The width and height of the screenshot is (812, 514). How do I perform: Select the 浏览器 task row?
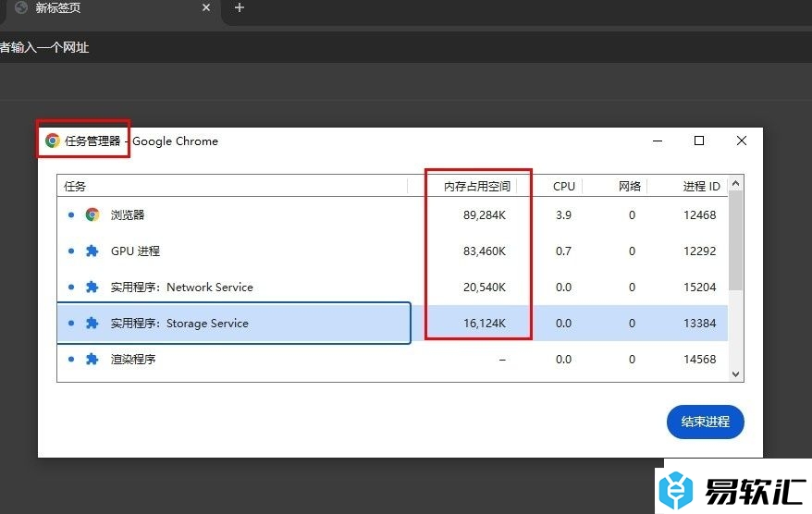click(392, 214)
